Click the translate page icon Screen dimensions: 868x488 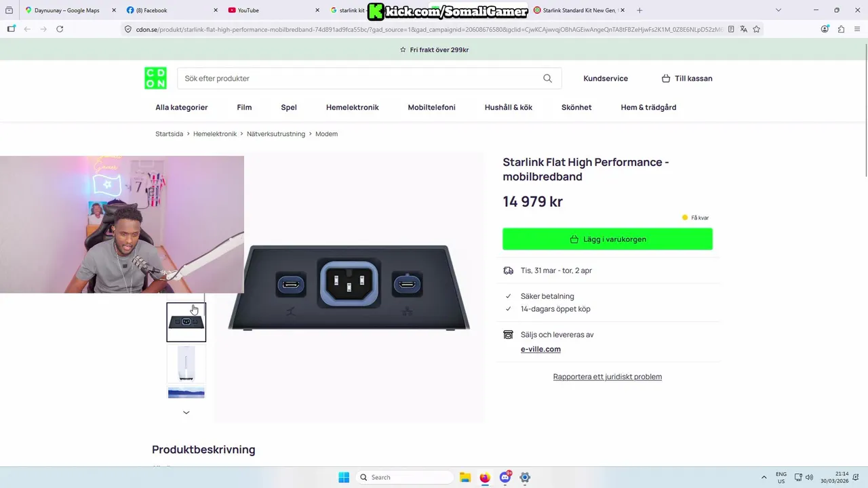744,29
